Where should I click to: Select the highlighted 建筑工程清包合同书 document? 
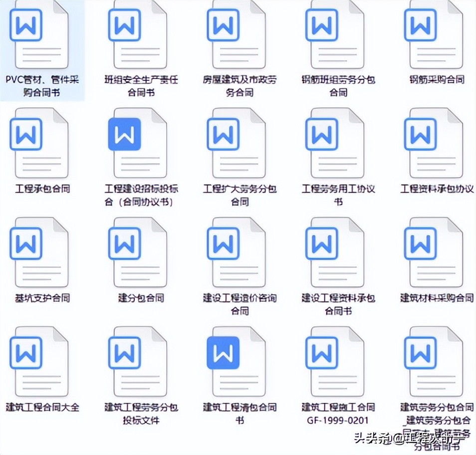pyautogui.click(x=239, y=363)
